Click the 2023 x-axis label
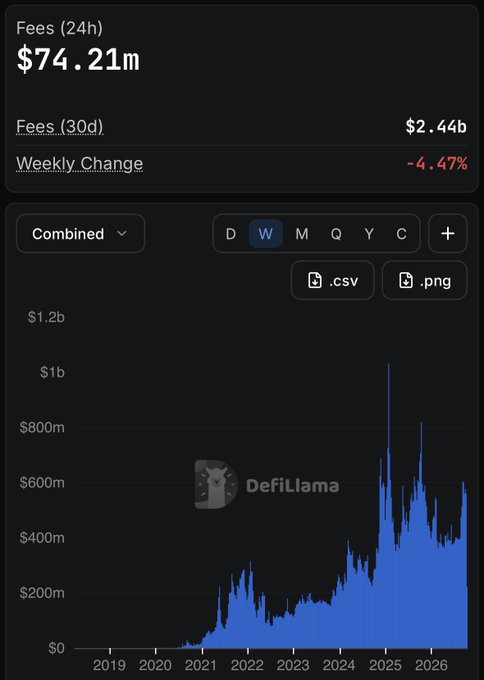 point(293,665)
